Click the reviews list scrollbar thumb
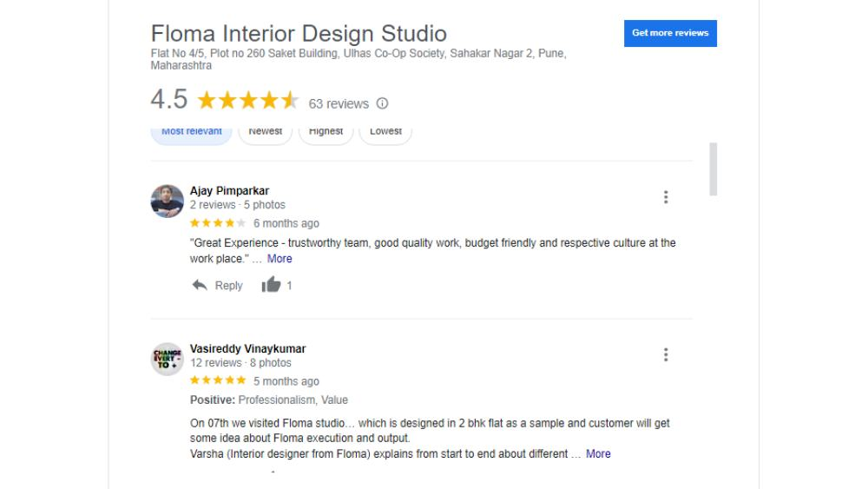The width and height of the screenshot is (868, 489). click(713, 169)
